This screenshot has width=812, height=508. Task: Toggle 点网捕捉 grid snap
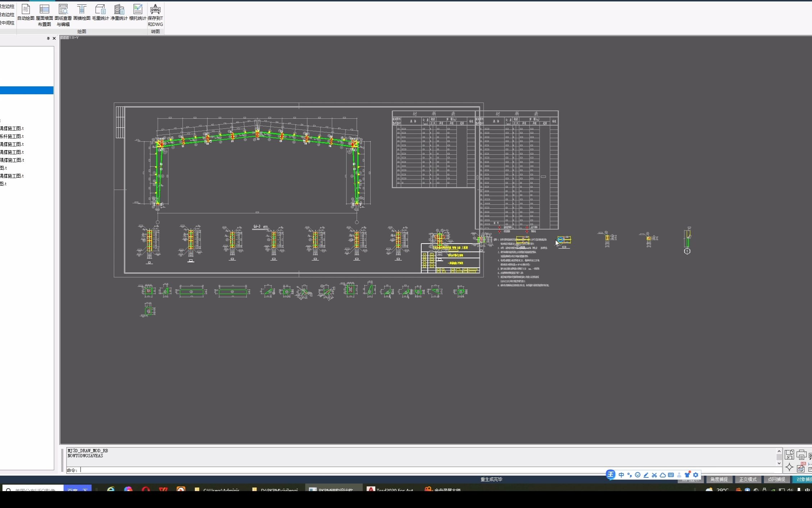(x=776, y=479)
